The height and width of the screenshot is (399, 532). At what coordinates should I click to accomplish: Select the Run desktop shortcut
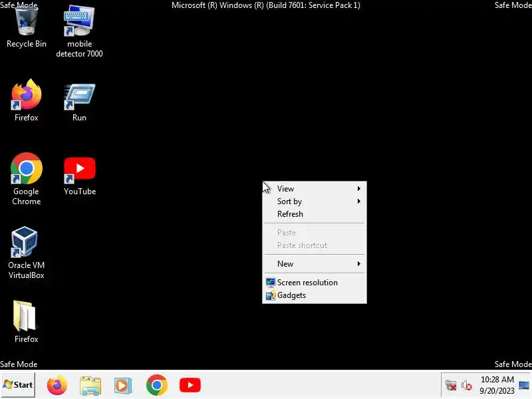point(79,102)
